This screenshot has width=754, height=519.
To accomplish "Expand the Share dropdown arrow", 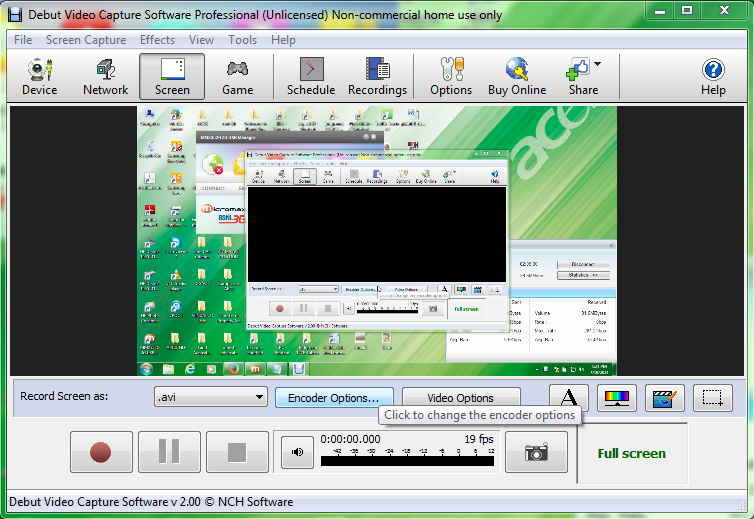I will pyautogui.click(x=597, y=63).
